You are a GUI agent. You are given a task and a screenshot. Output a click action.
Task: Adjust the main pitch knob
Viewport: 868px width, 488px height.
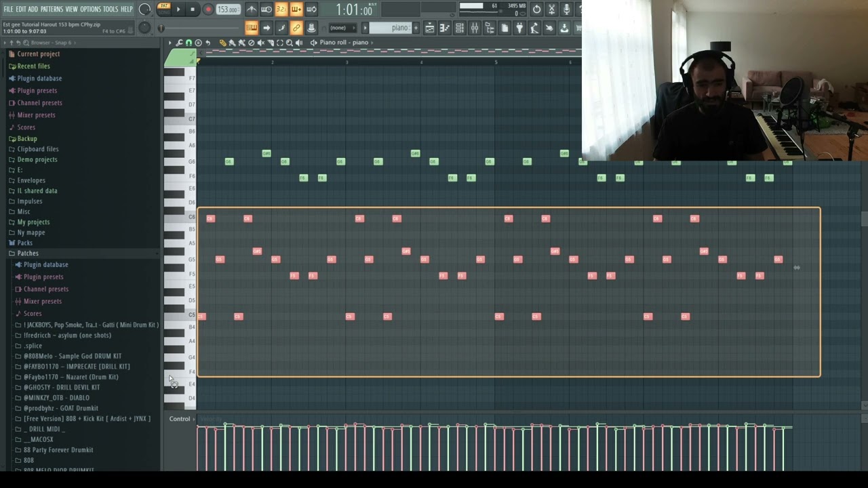click(144, 28)
